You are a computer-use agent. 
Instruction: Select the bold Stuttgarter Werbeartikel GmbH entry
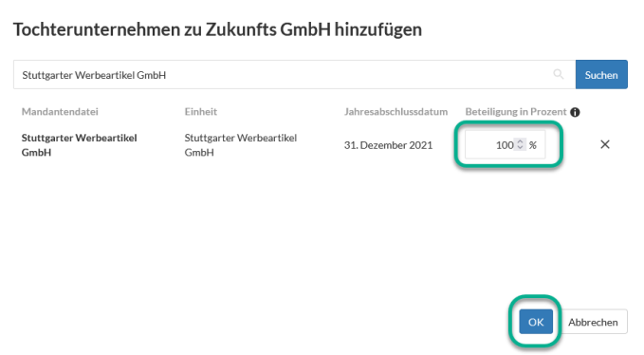tap(80, 145)
